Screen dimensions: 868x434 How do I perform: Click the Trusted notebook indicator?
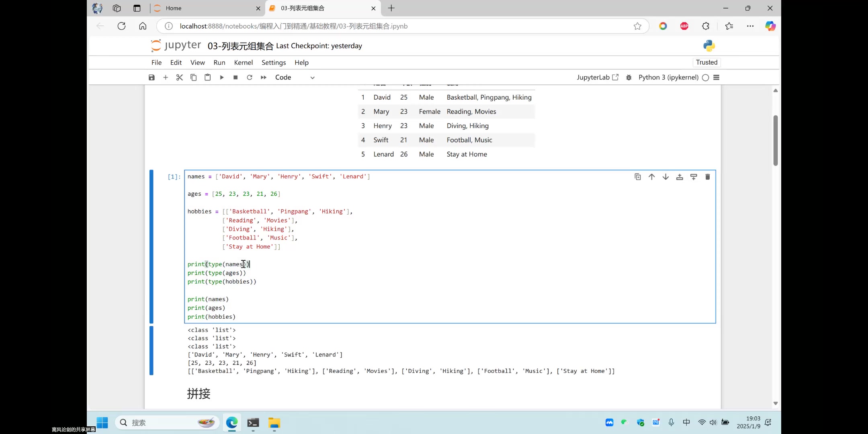pos(706,62)
